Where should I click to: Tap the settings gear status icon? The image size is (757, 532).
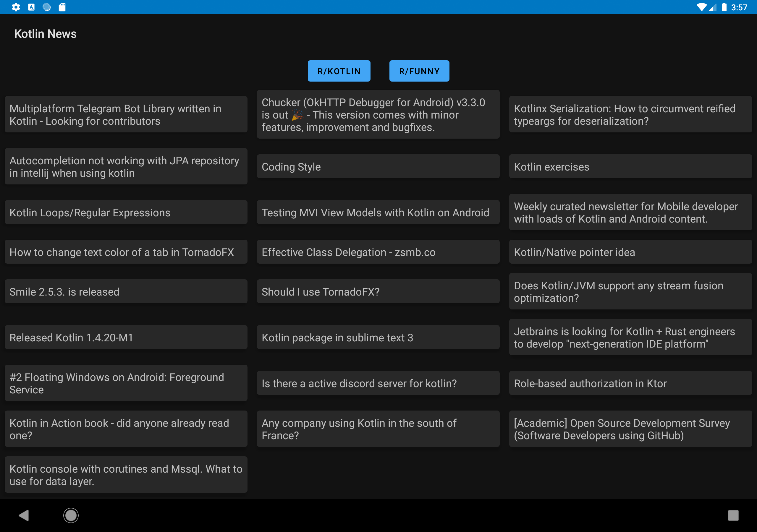click(x=16, y=7)
